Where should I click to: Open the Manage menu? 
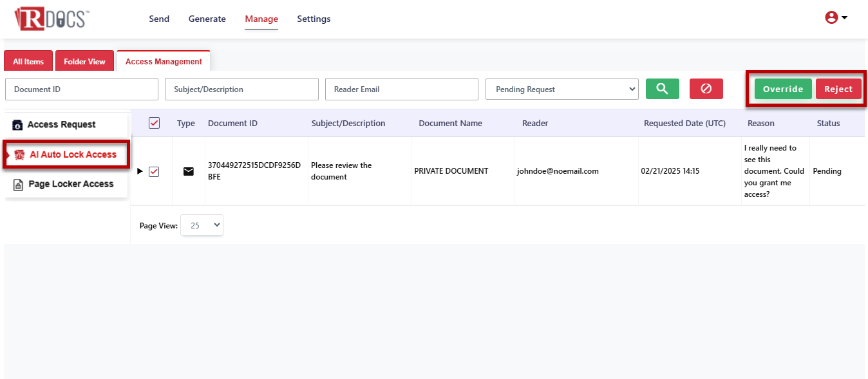[261, 19]
